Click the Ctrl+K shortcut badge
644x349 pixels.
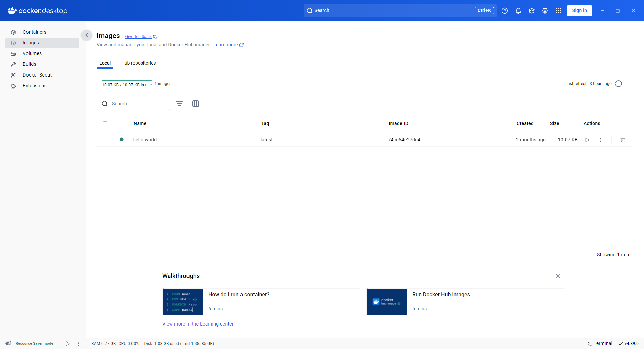[484, 10]
